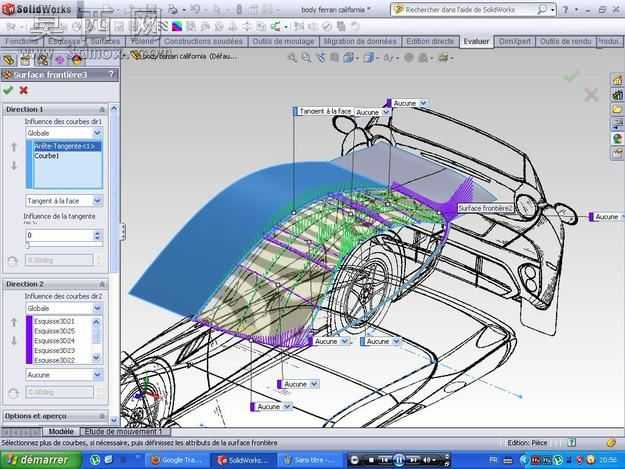Select the Modèle bottom tab
The height and width of the screenshot is (469, 625).
(61, 432)
